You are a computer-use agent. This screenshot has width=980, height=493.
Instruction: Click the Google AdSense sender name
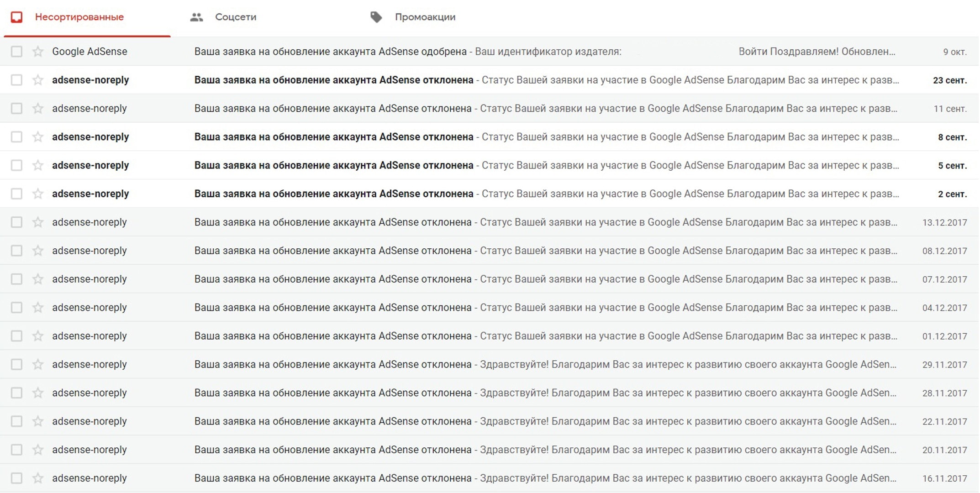90,52
